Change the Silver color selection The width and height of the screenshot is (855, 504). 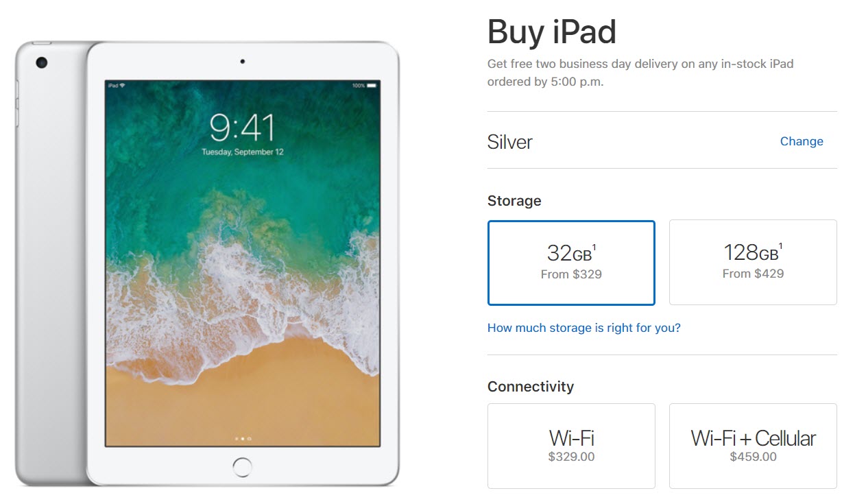[x=802, y=141]
